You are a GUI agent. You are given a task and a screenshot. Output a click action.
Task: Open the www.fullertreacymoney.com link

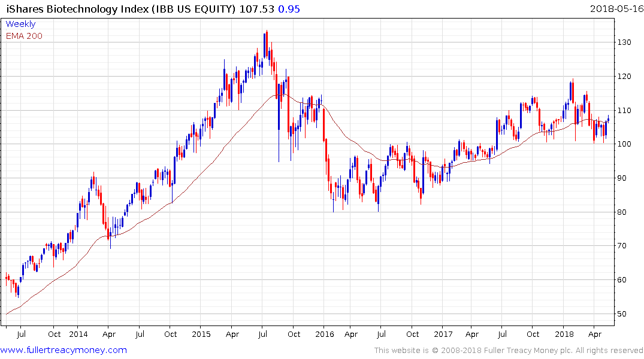click(x=64, y=350)
